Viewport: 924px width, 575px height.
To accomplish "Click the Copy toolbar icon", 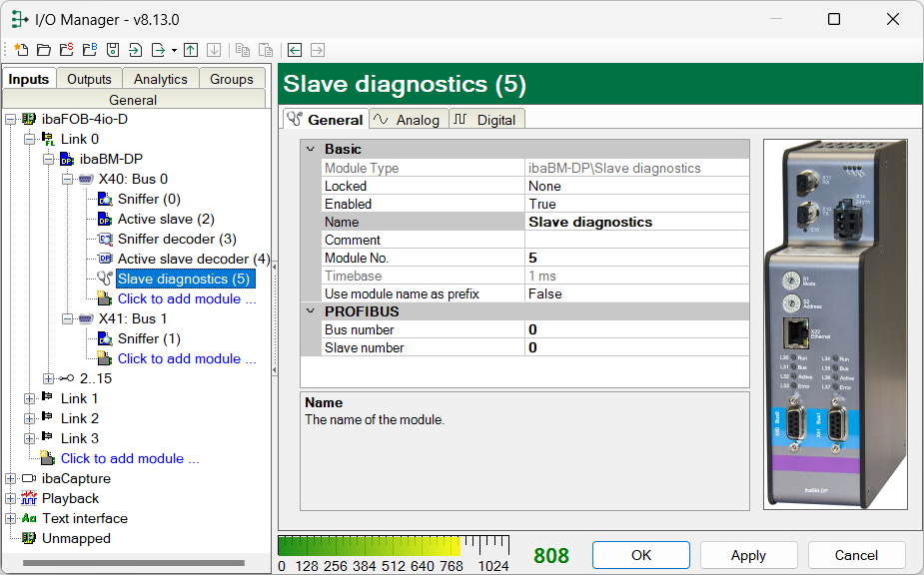I will [x=242, y=50].
